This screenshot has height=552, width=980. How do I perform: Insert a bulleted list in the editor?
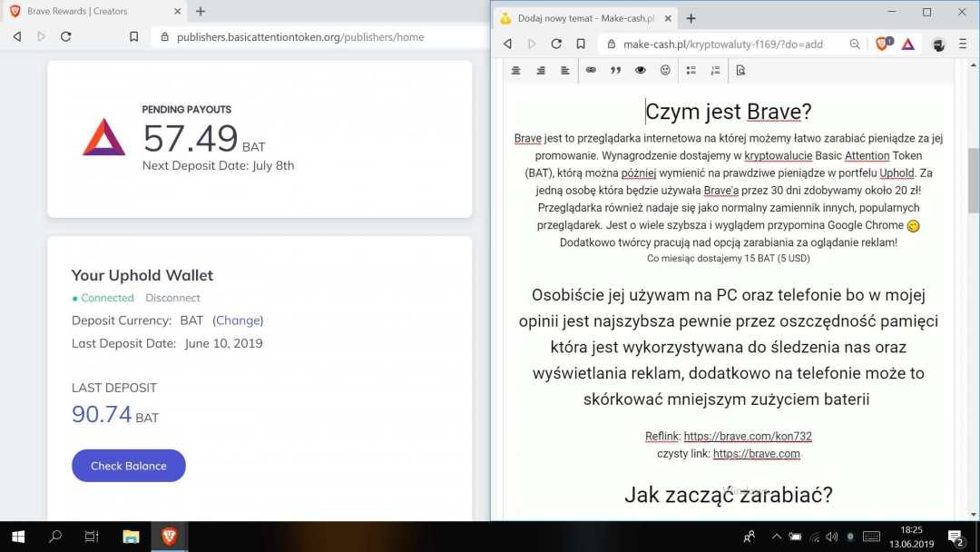tap(691, 70)
